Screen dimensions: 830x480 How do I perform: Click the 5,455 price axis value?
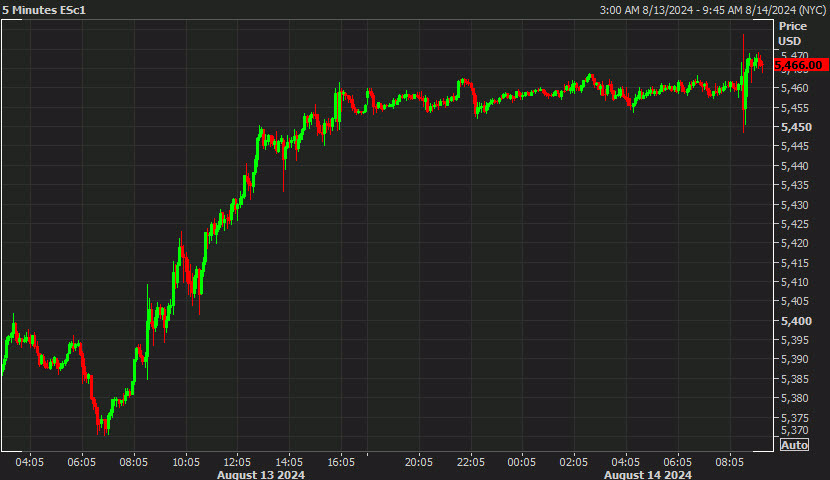tap(795, 108)
